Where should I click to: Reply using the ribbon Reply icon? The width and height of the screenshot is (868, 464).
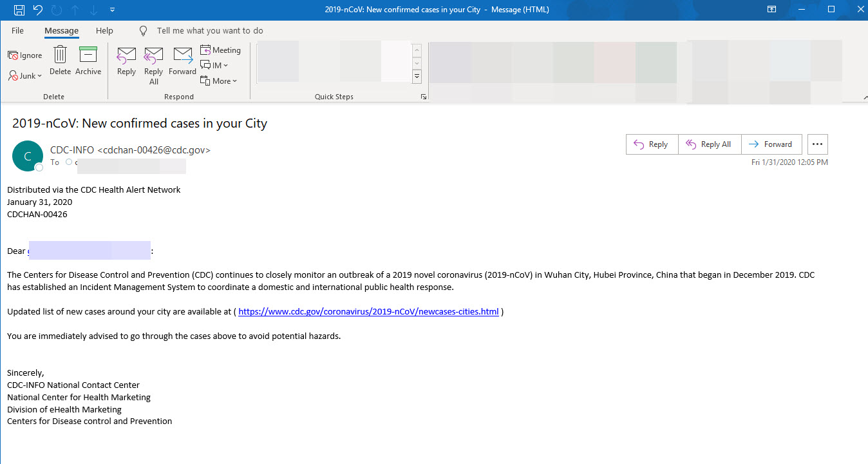click(126, 62)
